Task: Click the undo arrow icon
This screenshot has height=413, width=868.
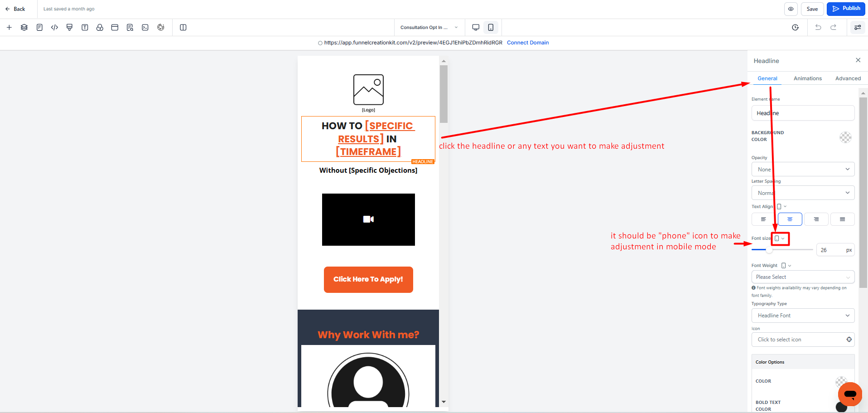Action: tap(818, 28)
